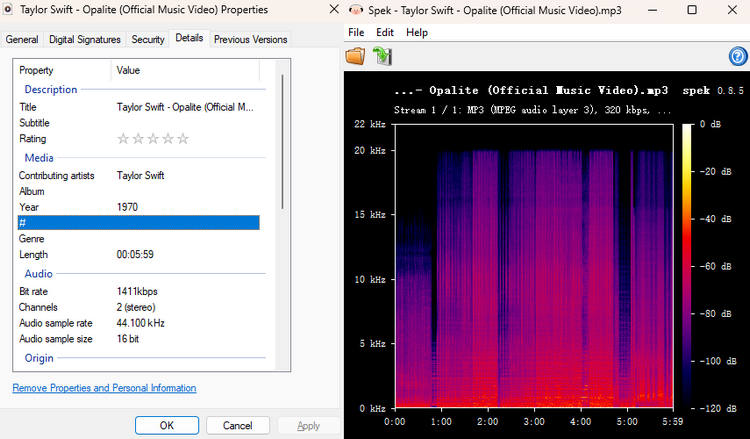This screenshot has height=439, width=750.
Task: Click the Origin section heading
Action: 39,358
